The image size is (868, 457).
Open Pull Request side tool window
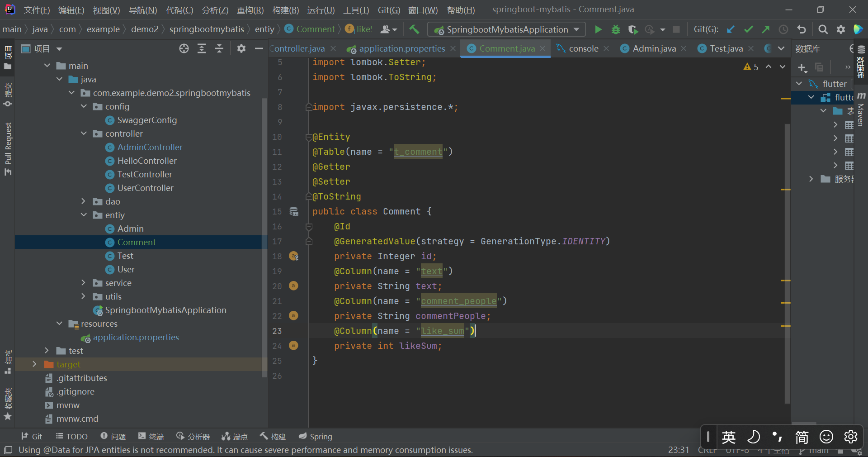tap(8, 148)
